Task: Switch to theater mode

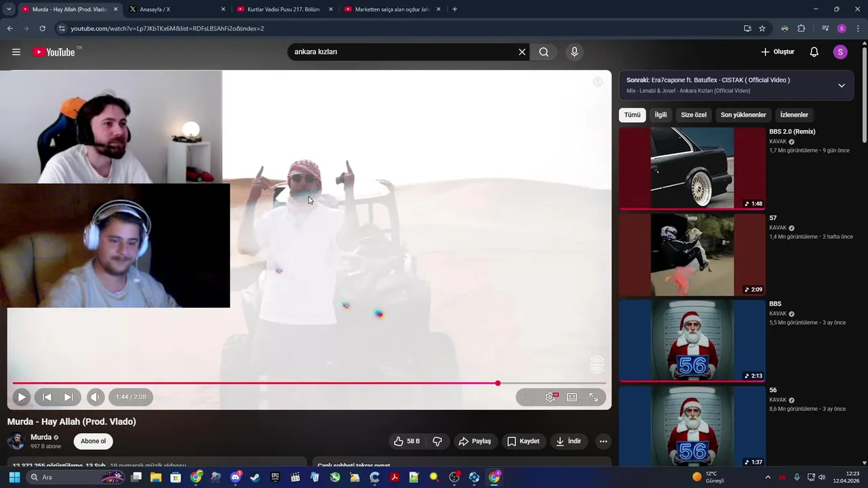Action: [572, 397]
